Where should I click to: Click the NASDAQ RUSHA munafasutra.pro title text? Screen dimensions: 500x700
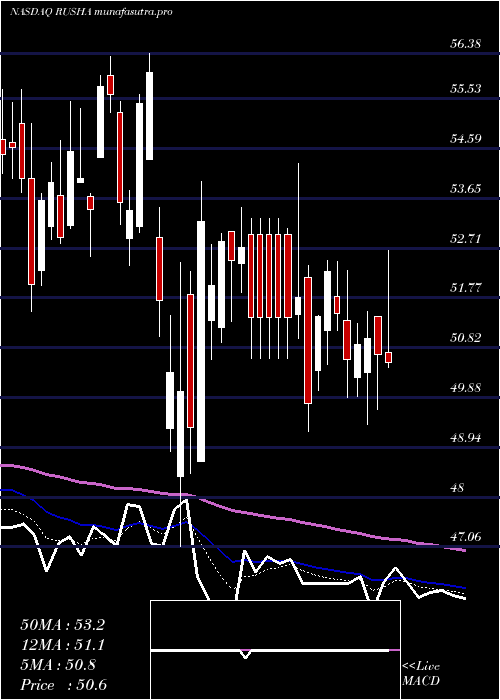click(91, 12)
